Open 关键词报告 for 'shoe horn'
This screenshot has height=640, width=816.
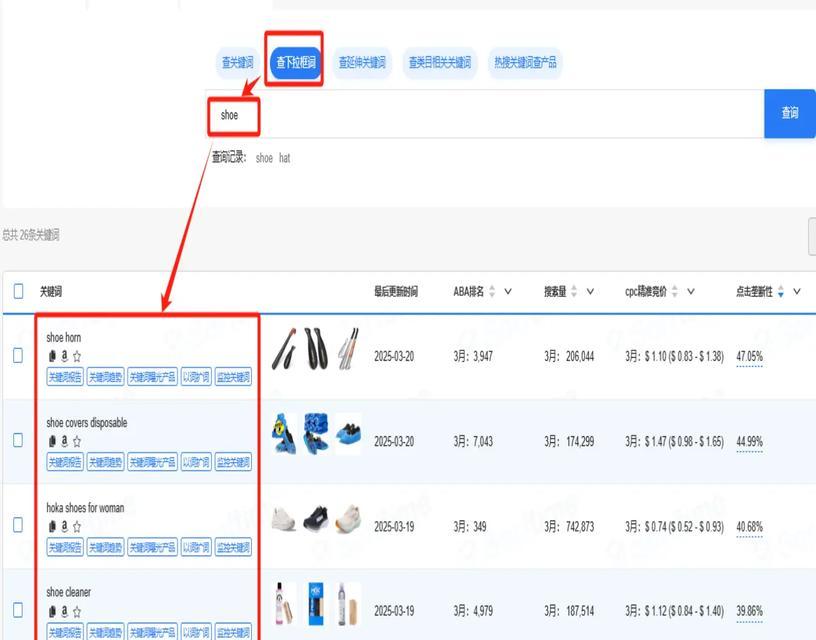(x=65, y=377)
